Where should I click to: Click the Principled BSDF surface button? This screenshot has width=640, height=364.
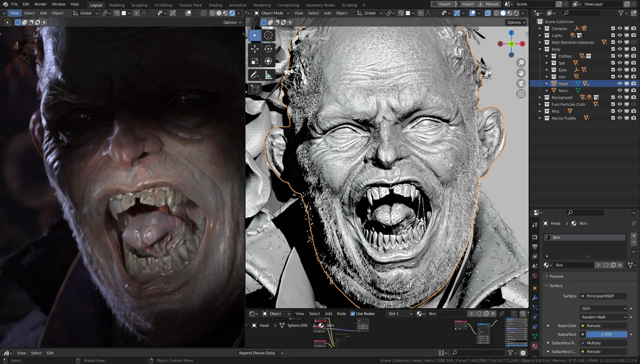603,296
